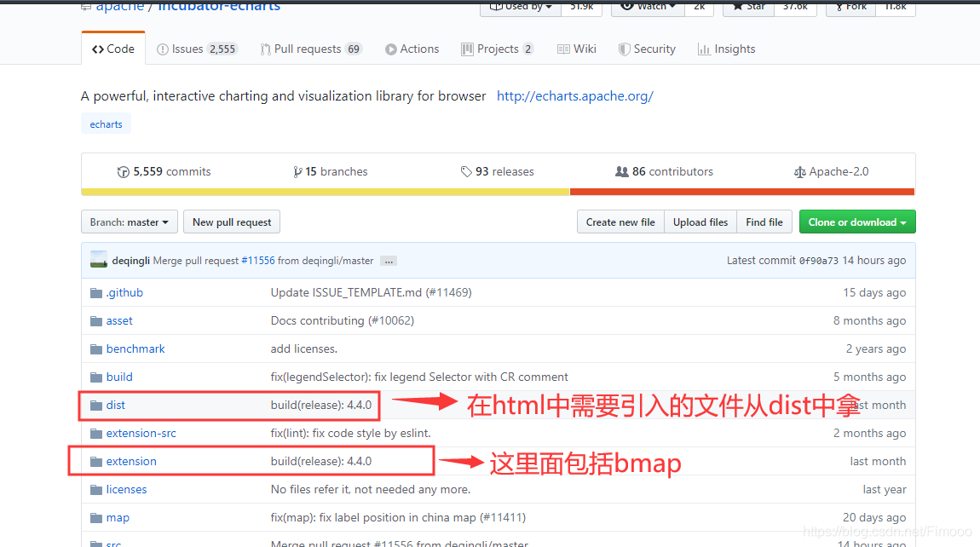Open the Security tab
980x547 pixels.
pos(647,49)
